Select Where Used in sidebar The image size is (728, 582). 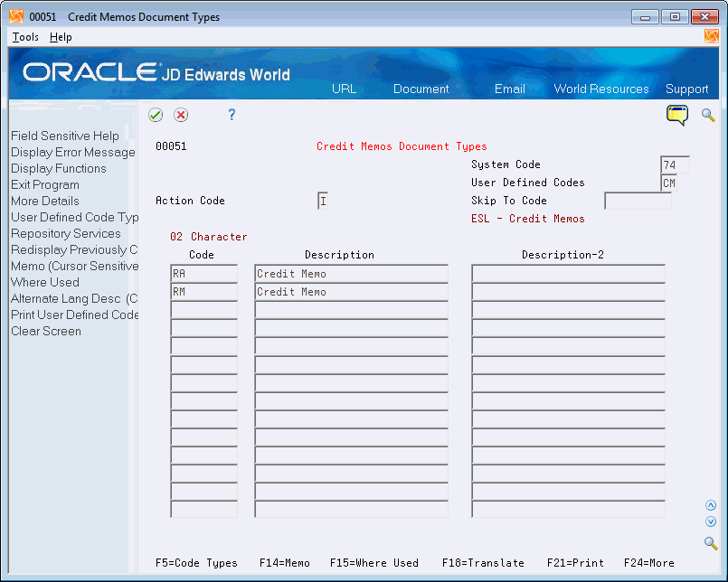tap(45, 282)
